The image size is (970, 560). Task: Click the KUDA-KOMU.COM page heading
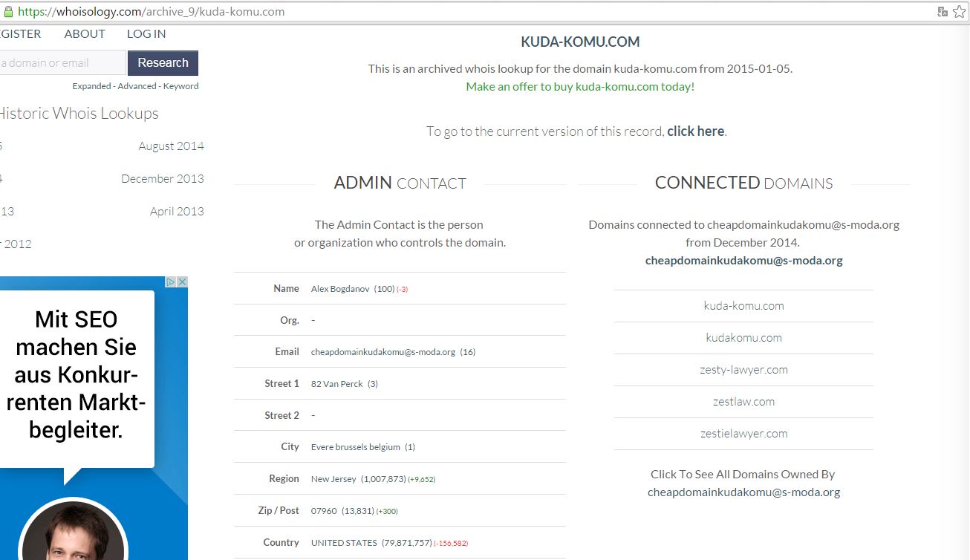pyautogui.click(x=580, y=42)
